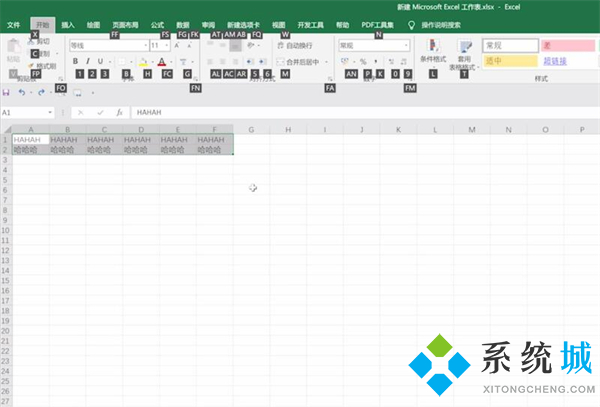
Task: Click the Borders grid icon
Action: tap(122, 61)
